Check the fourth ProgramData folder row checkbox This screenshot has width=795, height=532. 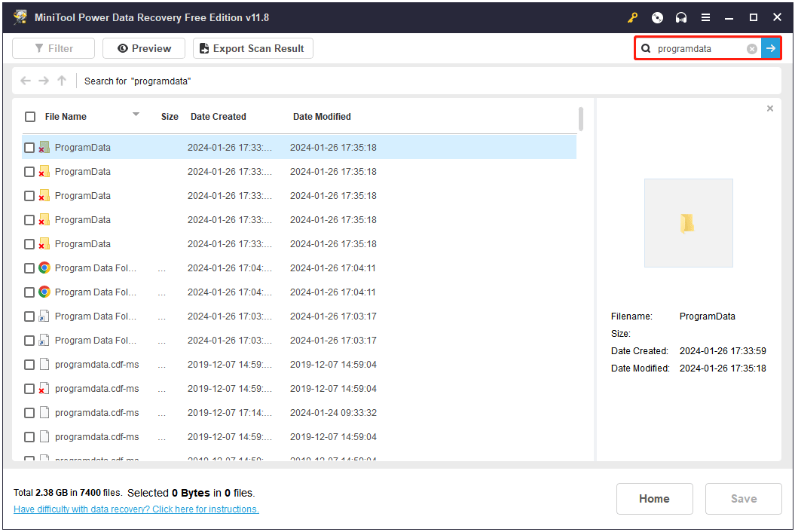29,220
